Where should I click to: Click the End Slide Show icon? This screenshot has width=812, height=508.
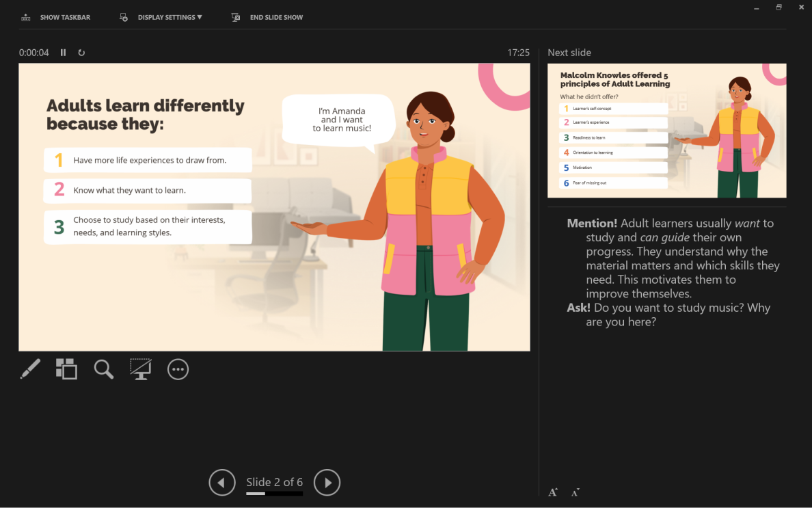point(236,18)
